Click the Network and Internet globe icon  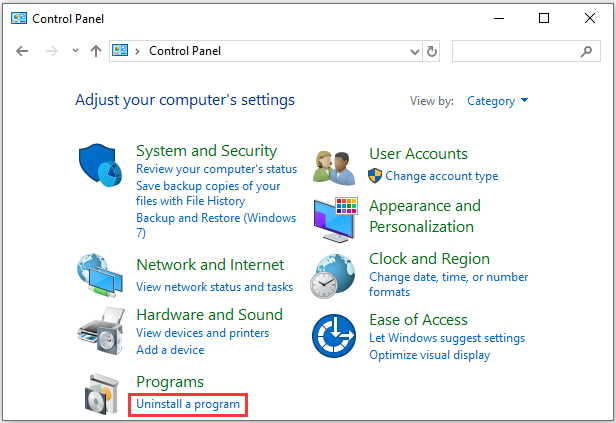point(100,275)
